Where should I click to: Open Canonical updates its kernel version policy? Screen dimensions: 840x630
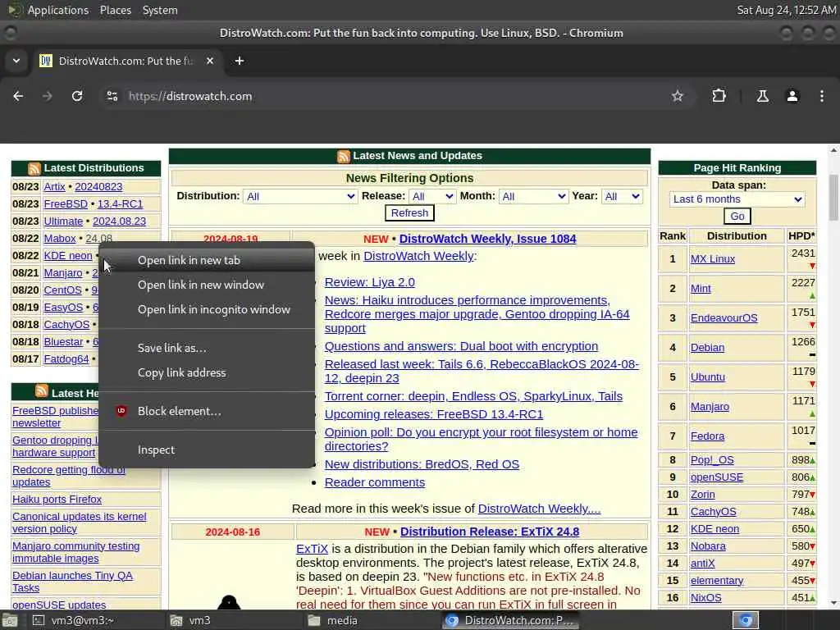click(x=80, y=523)
